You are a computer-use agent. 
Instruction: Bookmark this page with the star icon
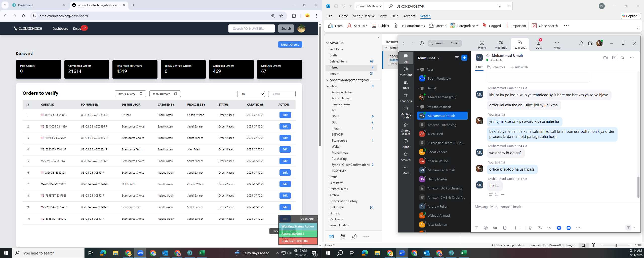coord(281,16)
